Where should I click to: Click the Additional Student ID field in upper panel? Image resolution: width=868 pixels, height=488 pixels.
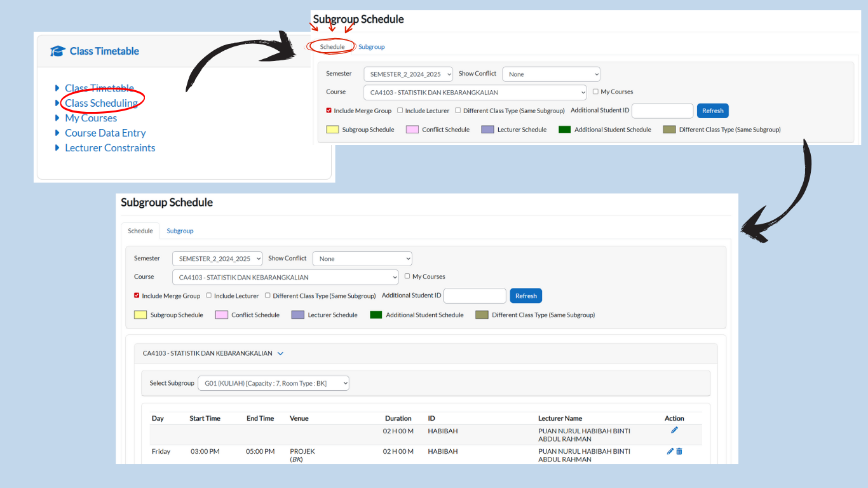[661, 111]
